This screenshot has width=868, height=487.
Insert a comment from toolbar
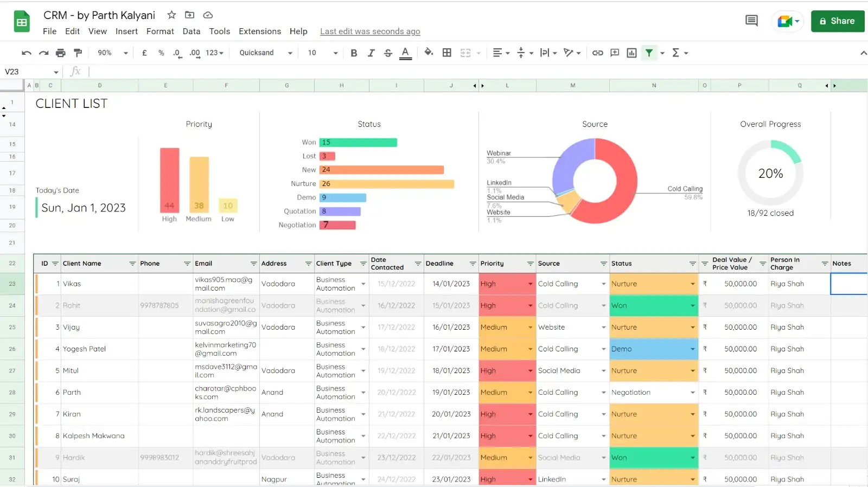[x=615, y=53]
